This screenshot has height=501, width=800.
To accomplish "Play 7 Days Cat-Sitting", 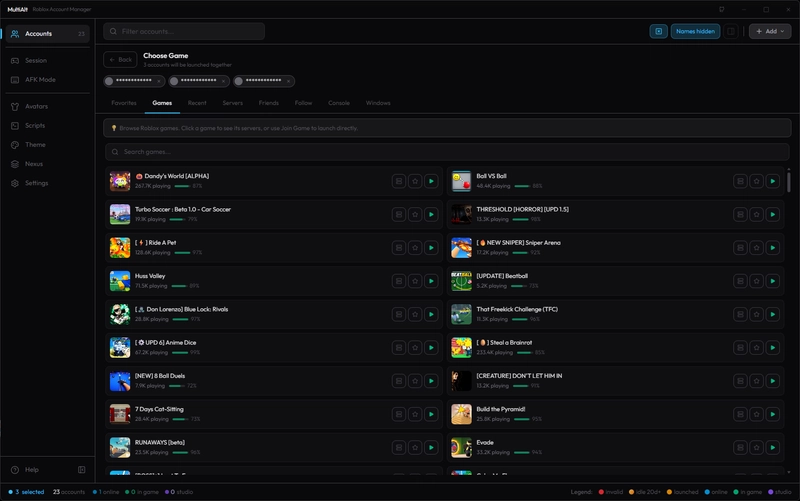I will [431, 414].
